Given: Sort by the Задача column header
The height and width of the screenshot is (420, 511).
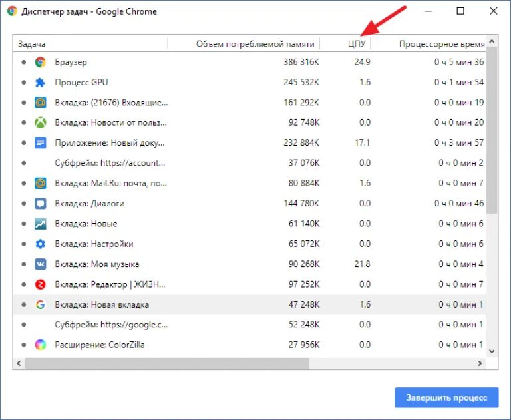Looking at the screenshot, I should [90, 44].
